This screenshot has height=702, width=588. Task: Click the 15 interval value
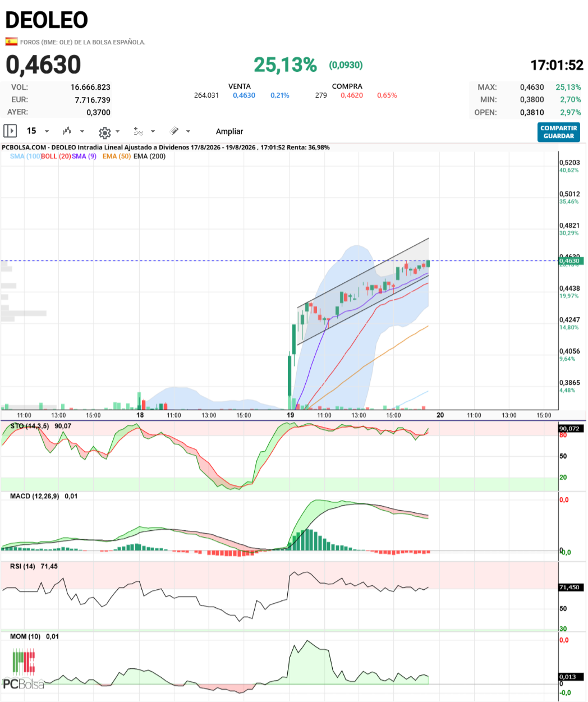point(31,131)
